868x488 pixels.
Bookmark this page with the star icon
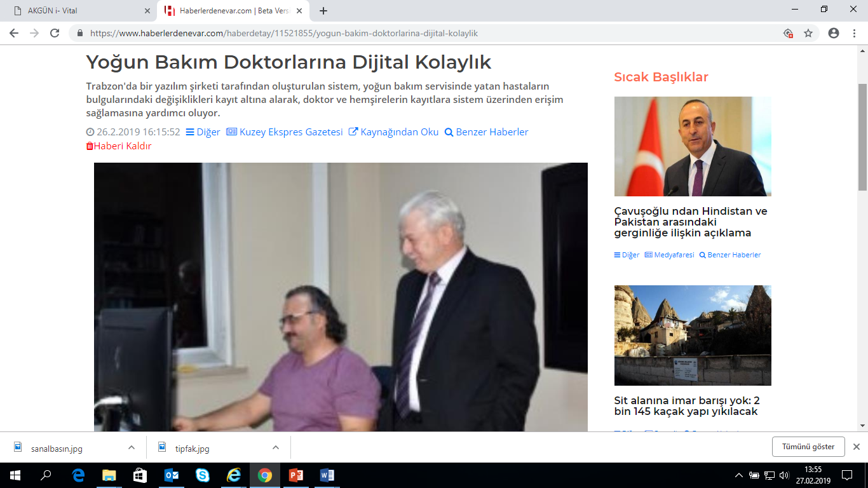pyautogui.click(x=808, y=33)
